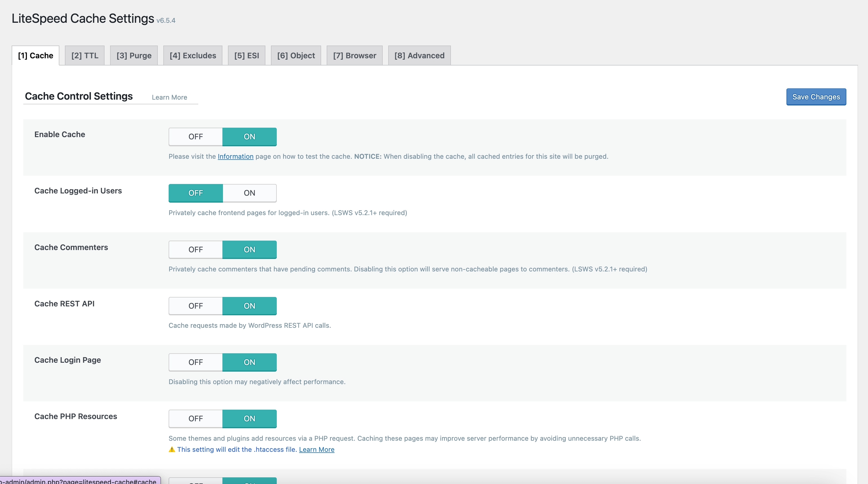Open Learn More link for .htaccess warning
The image size is (868, 484).
click(x=317, y=449)
